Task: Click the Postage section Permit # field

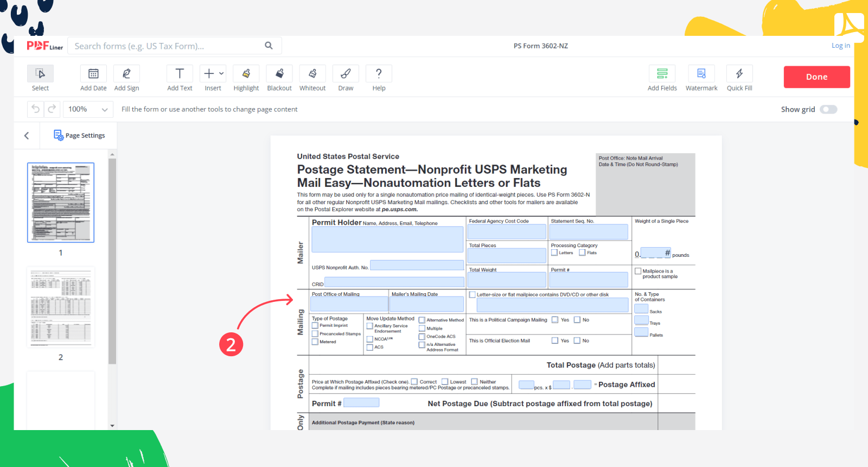Action: coord(361,402)
